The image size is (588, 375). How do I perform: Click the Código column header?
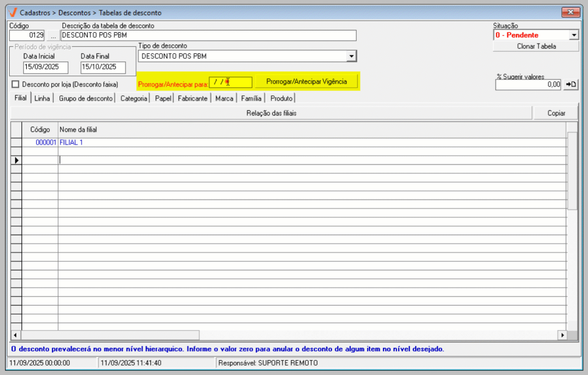point(40,129)
